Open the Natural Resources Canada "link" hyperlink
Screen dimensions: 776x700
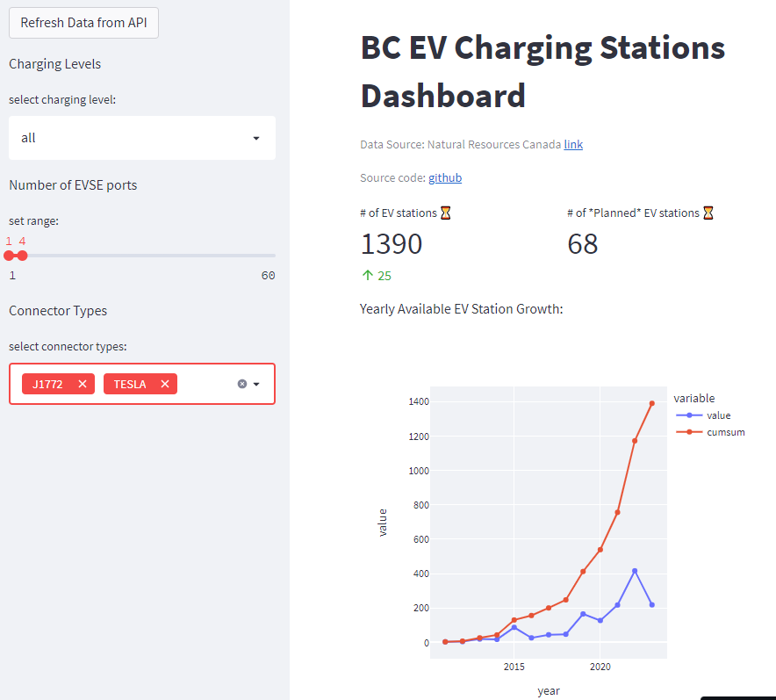[573, 144]
